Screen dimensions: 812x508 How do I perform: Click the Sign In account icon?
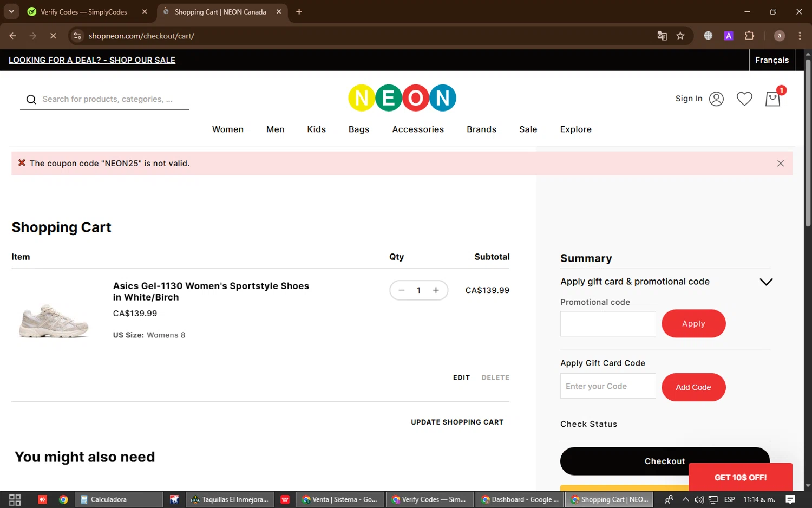click(716, 99)
